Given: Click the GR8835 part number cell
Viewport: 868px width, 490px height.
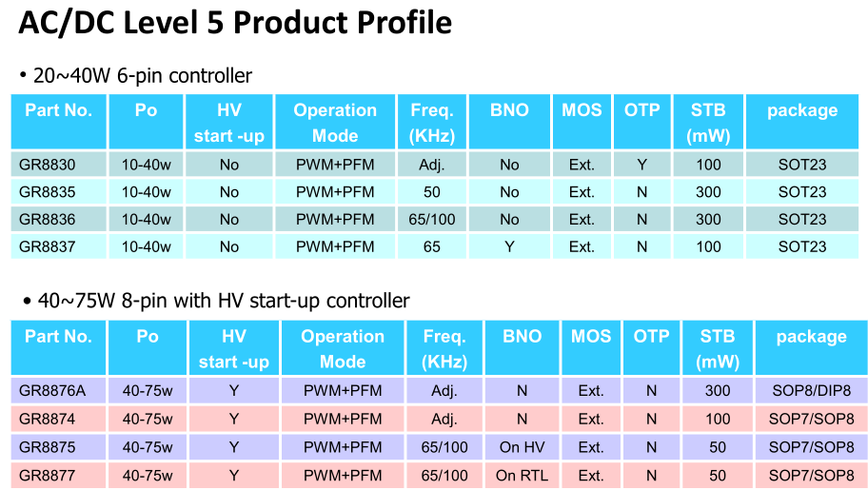Looking at the screenshot, I should (x=59, y=191).
